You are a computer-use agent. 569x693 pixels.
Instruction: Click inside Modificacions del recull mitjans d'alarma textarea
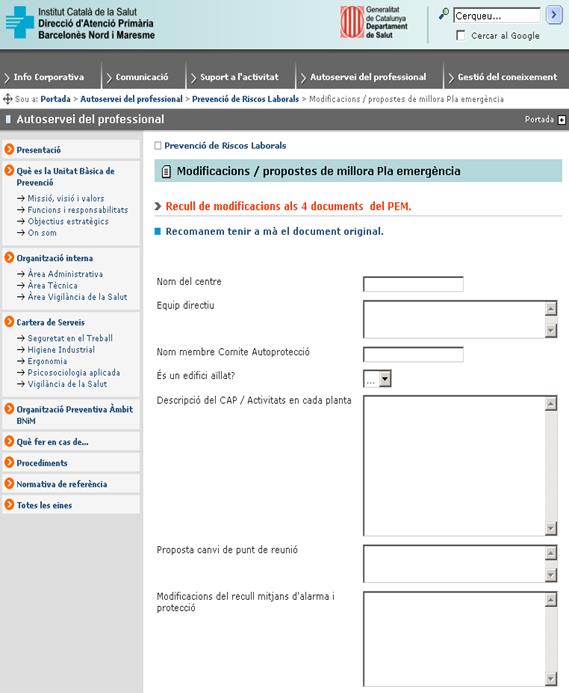pyautogui.click(x=454, y=639)
